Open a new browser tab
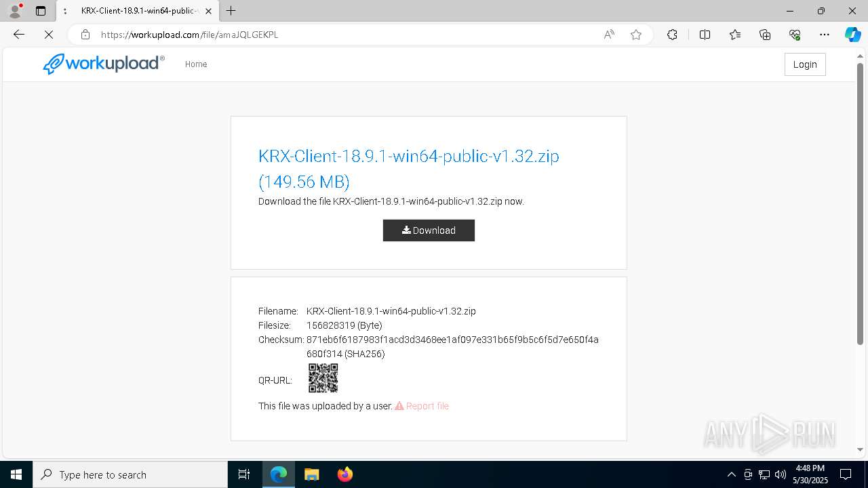This screenshot has width=868, height=488. [x=231, y=11]
